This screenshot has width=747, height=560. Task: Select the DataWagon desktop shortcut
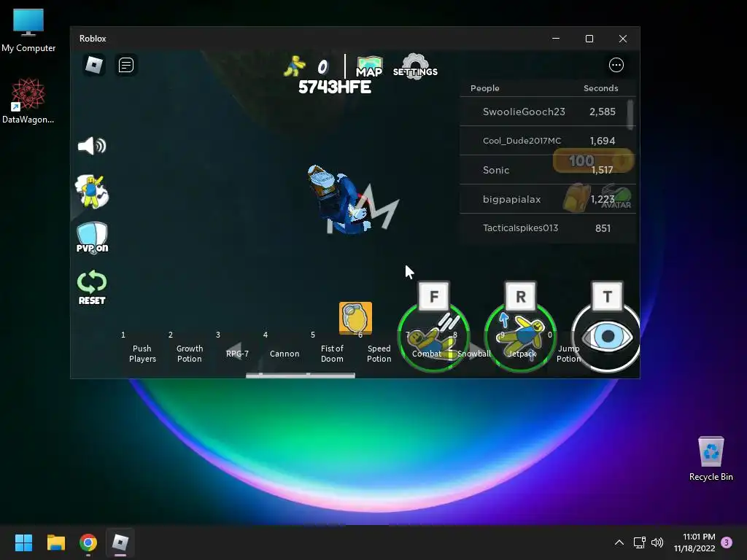tap(28, 101)
